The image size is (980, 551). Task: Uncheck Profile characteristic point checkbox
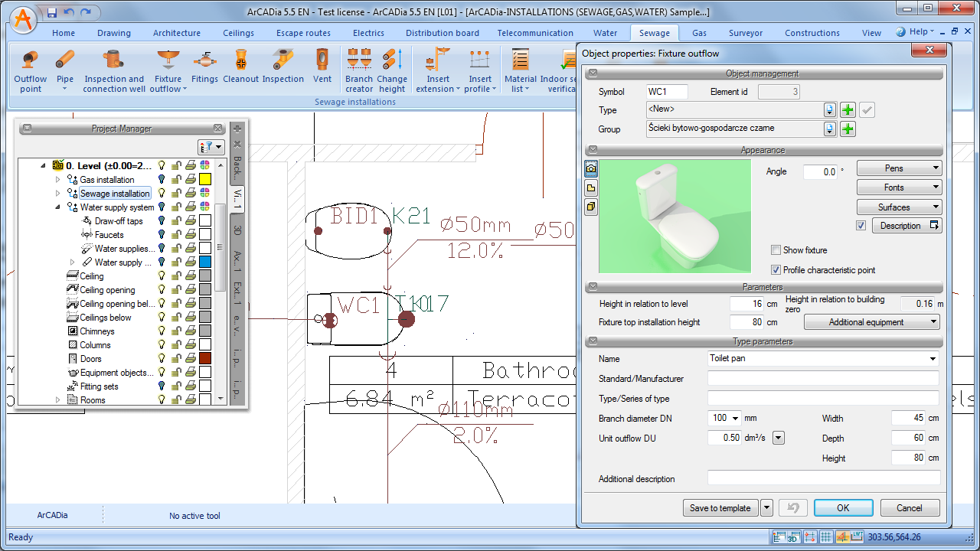[x=776, y=270]
